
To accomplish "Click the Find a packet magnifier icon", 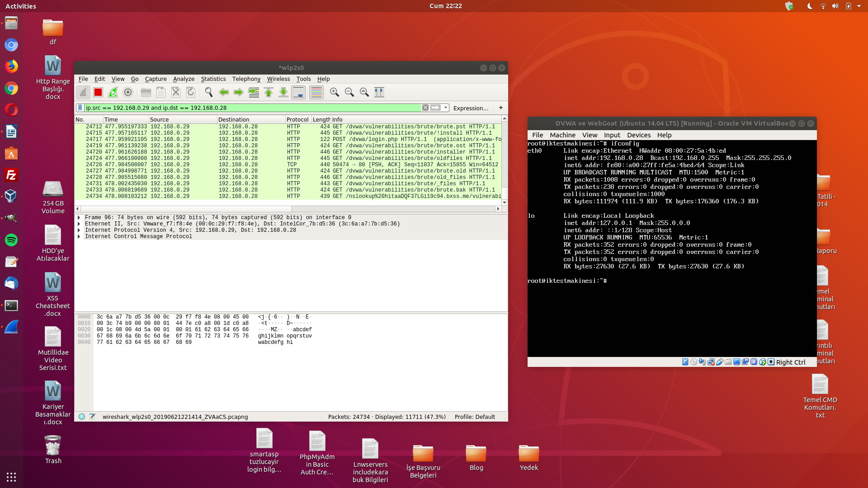I will click(x=208, y=92).
